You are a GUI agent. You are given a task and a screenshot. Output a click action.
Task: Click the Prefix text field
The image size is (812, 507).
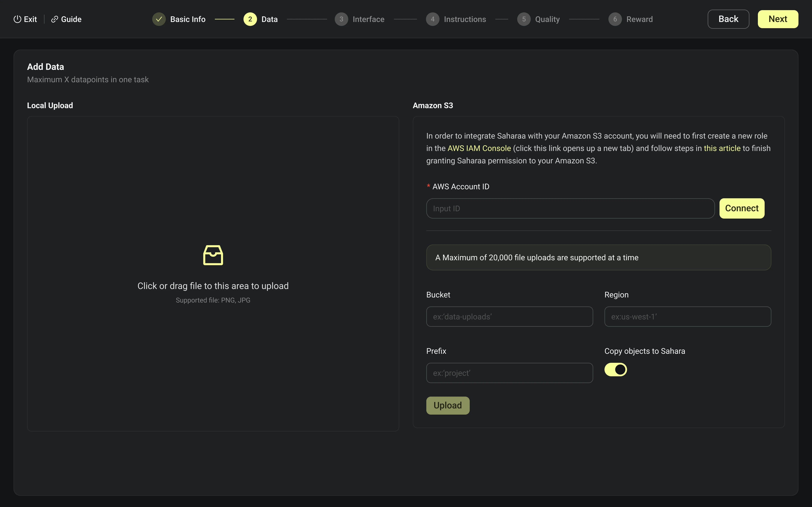[x=509, y=373]
